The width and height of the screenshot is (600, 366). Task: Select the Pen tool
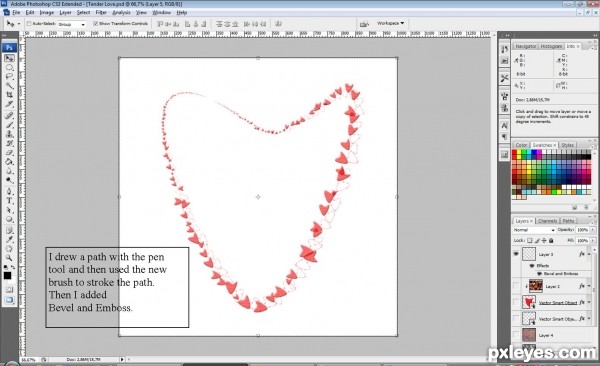[9, 191]
